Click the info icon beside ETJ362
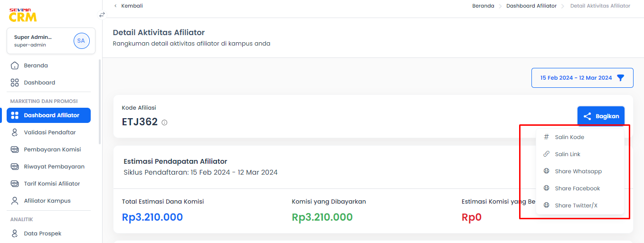Screen dimensions: 644x243 point(164,122)
